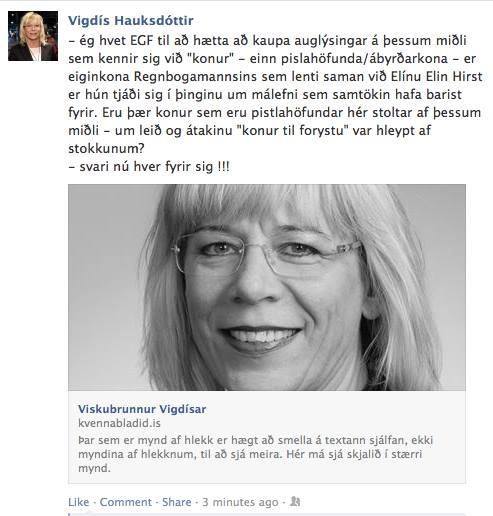
Task: Open the '3 minutes ago' timestamp
Action: pyautogui.click(x=240, y=502)
